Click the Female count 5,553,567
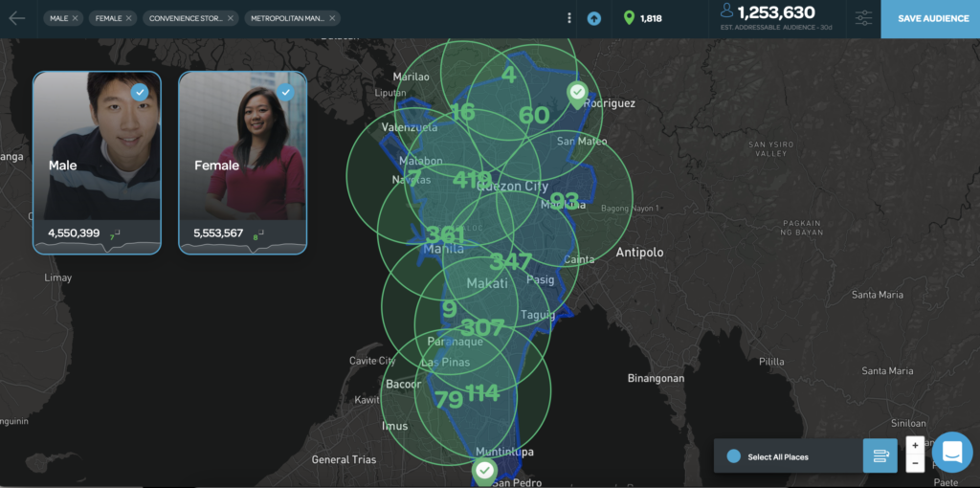Viewport: 980px width, 488px height. click(x=218, y=233)
